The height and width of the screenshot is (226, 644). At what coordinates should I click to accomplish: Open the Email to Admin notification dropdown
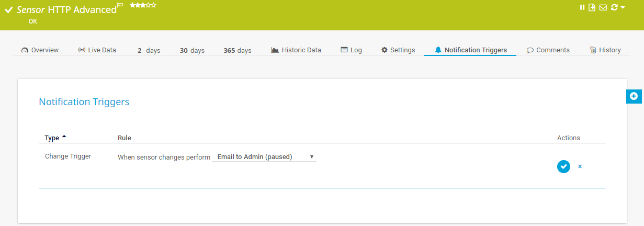click(x=264, y=156)
